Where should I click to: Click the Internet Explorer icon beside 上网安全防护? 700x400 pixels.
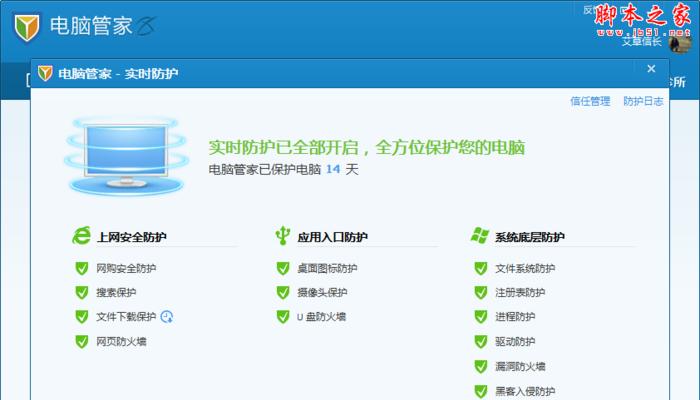82,235
